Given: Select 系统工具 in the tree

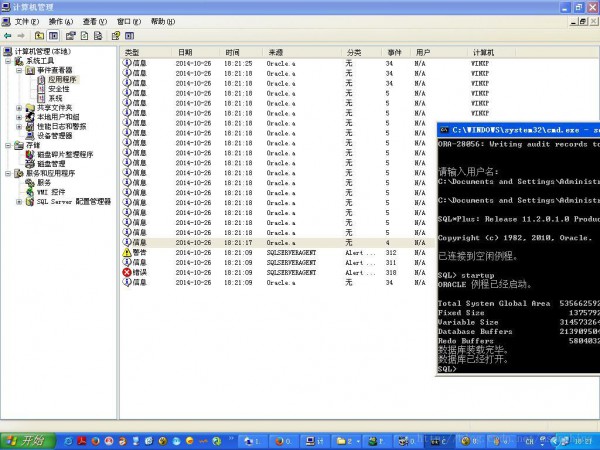Looking at the screenshot, I should 40,61.
